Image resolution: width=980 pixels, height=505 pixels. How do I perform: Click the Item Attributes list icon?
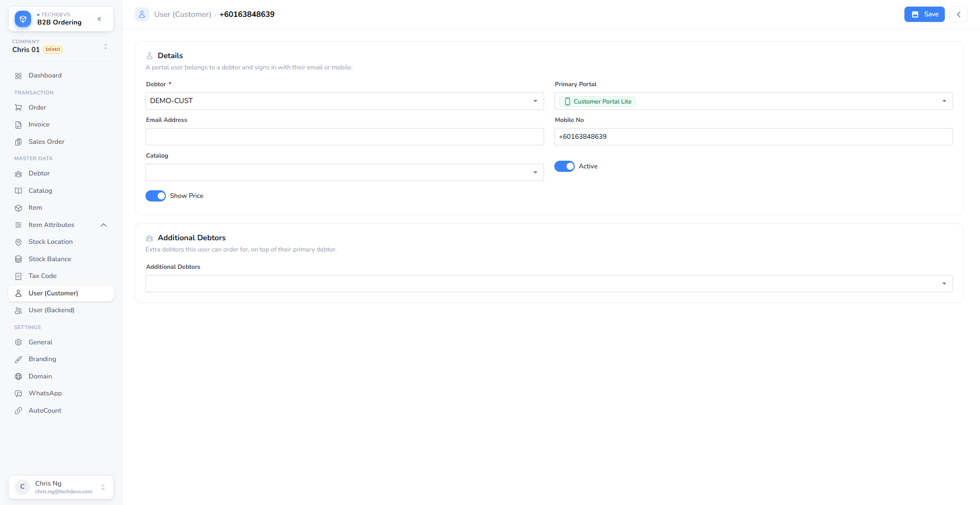[18, 225]
